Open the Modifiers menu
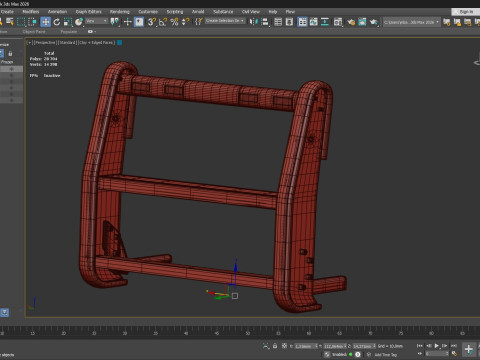The width and height of the screenshot is (480, 360). (31, 12)
